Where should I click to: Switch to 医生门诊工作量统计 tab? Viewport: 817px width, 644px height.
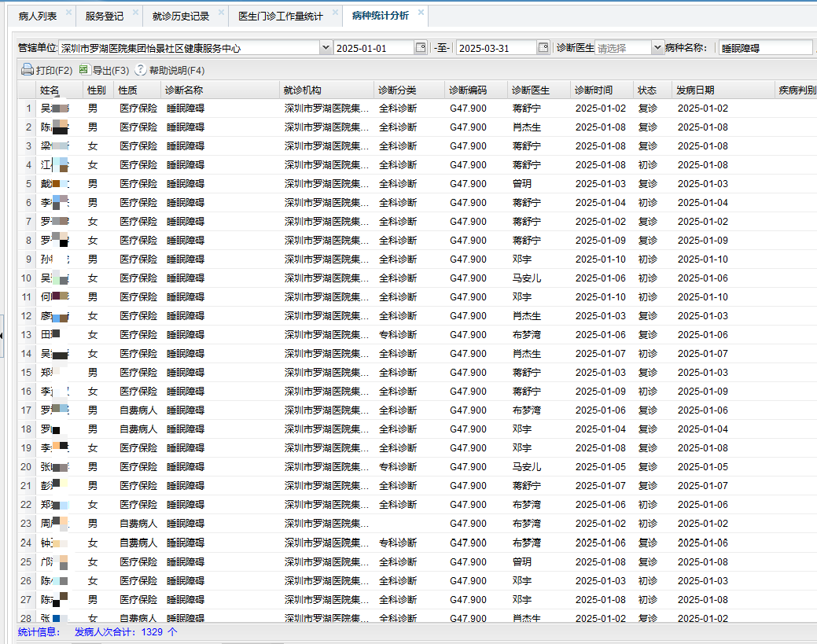[x=281, y=16]
